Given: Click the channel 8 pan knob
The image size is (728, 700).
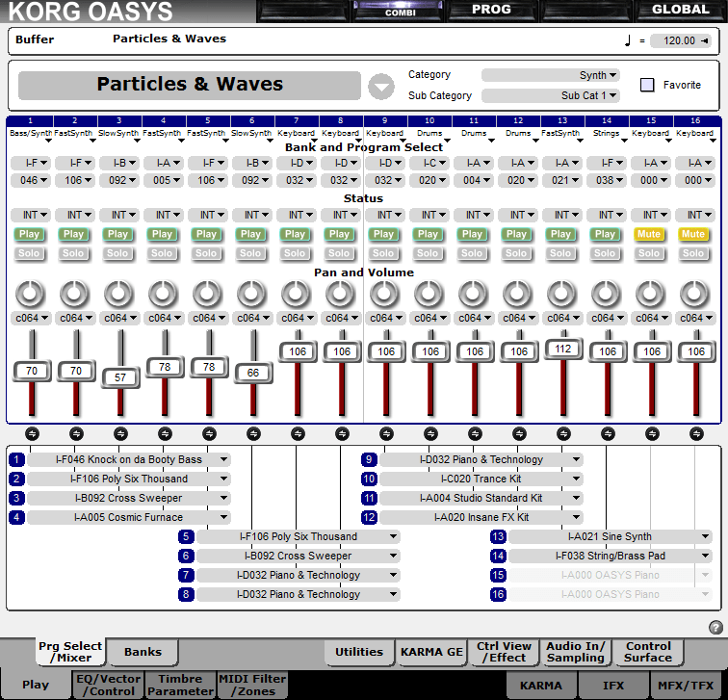Looking at the screenshot, I should tap(340, 294).
